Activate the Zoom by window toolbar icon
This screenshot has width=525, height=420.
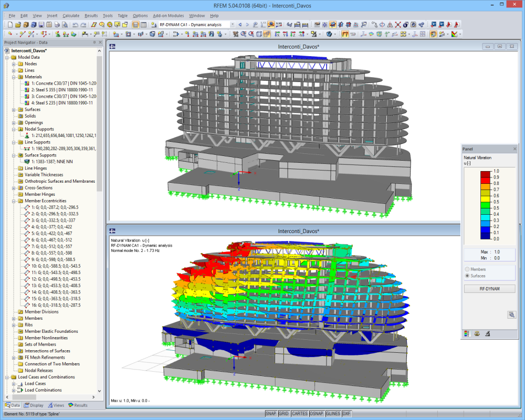click(x=243, y=35)
